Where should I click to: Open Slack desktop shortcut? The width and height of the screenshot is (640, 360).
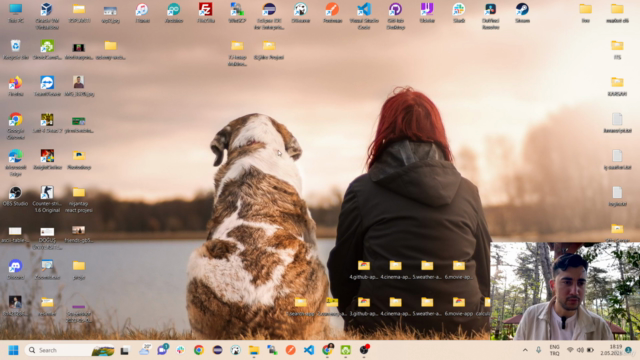[459, 12]
